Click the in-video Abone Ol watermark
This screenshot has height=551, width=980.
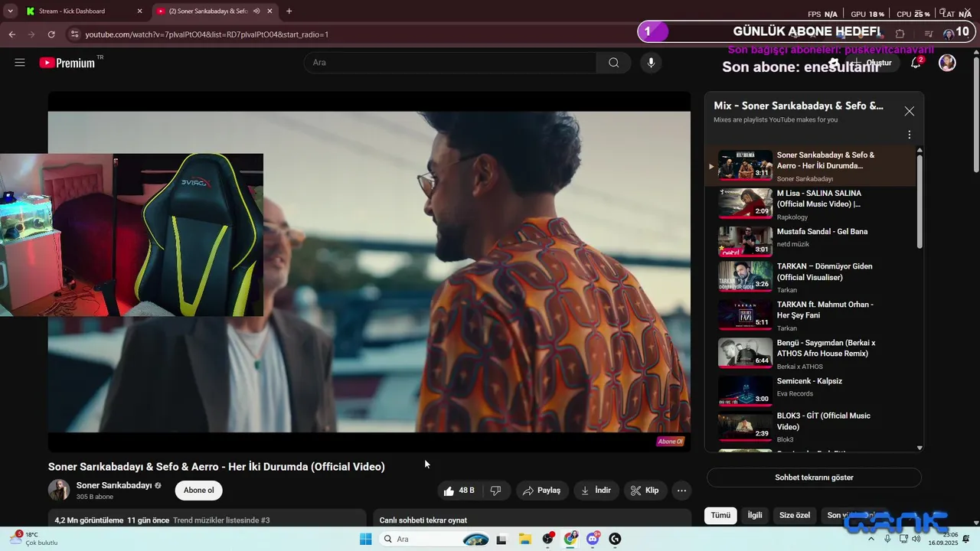[x=670, y=442]
